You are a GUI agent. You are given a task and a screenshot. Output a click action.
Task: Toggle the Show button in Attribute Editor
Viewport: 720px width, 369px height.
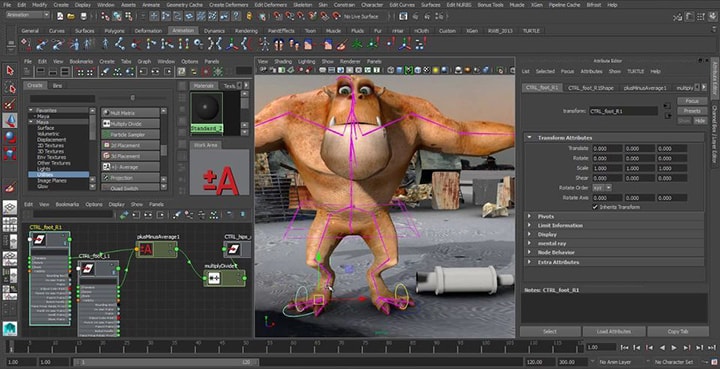(684, 120)
